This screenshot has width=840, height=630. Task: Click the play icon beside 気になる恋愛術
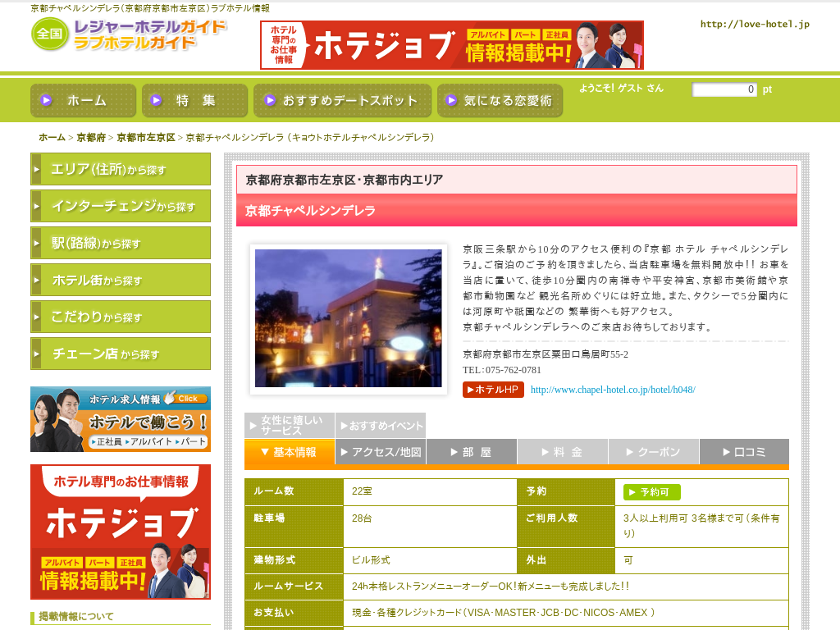[452, 100]
